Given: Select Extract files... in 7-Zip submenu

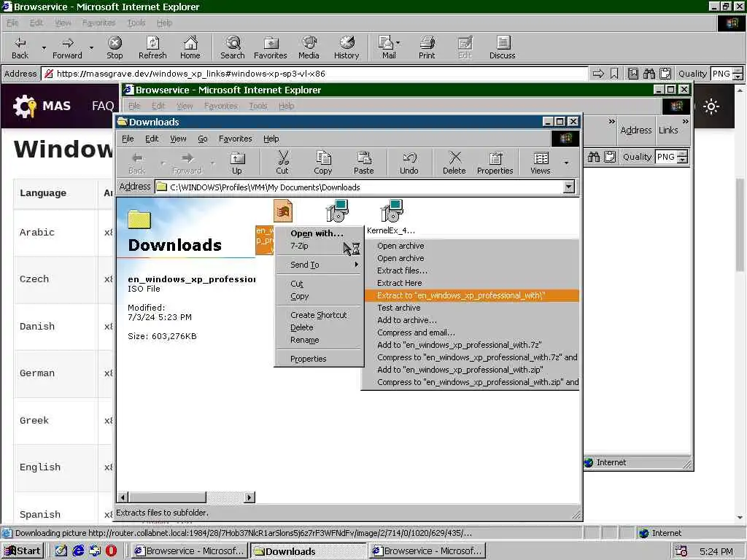Looking at the screenshot, I should tap(402, 271).
